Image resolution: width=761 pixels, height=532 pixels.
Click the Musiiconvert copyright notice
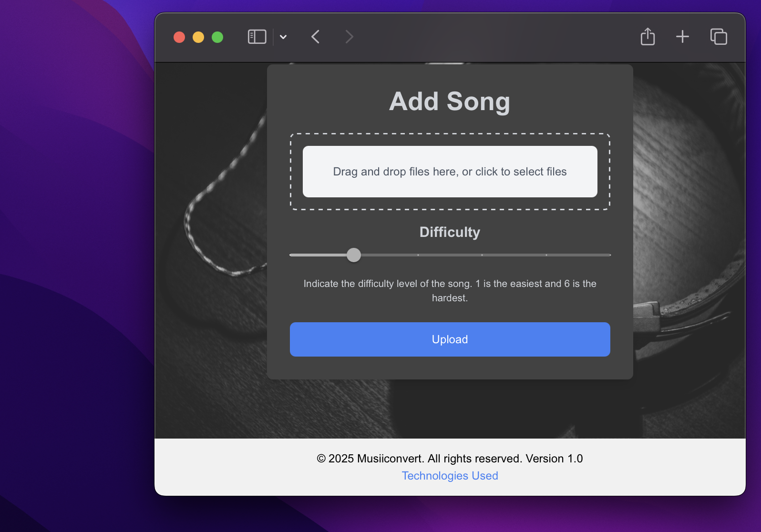(450, 459)
